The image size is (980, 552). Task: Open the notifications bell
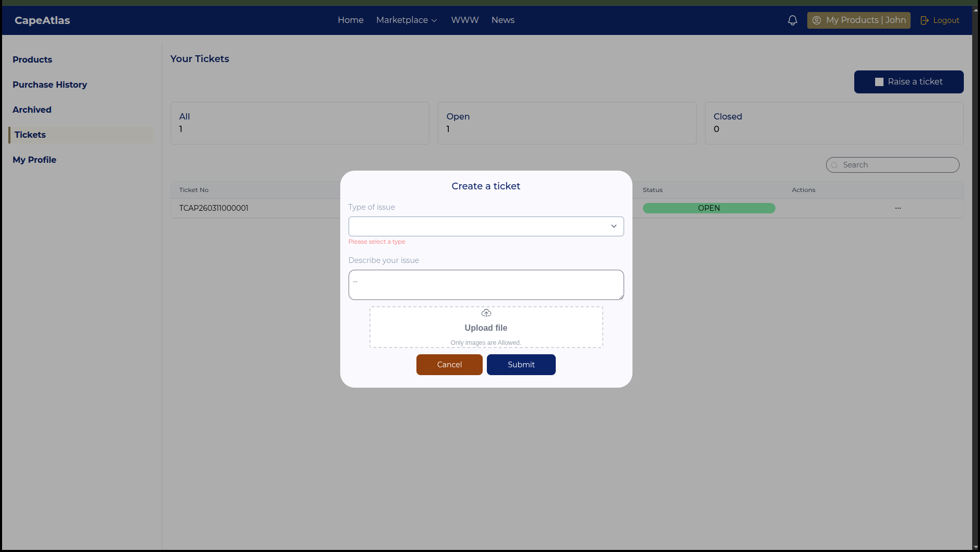(792, 20)
